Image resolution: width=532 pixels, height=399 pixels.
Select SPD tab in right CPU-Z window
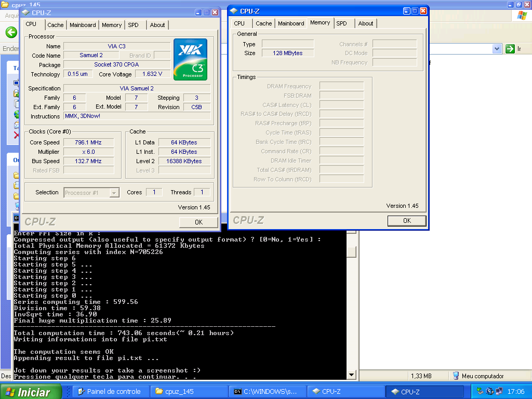(x=342, y=23)
